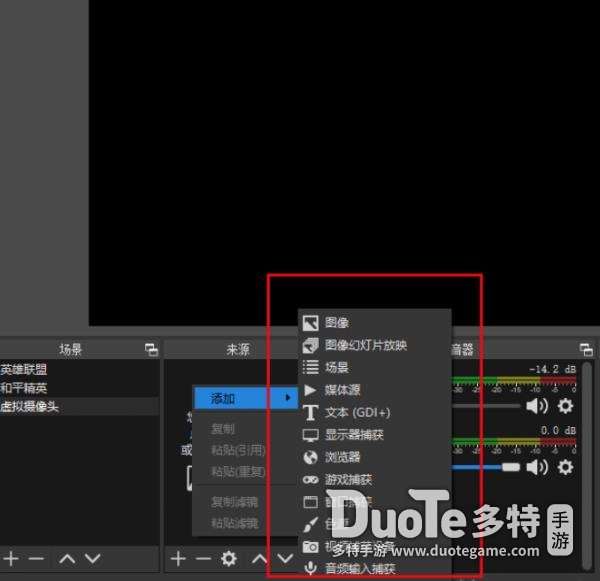The image size is (600, 581).
Task: Click the 来源 panel title
Action: pyautogui.click(x=238, y=349)
